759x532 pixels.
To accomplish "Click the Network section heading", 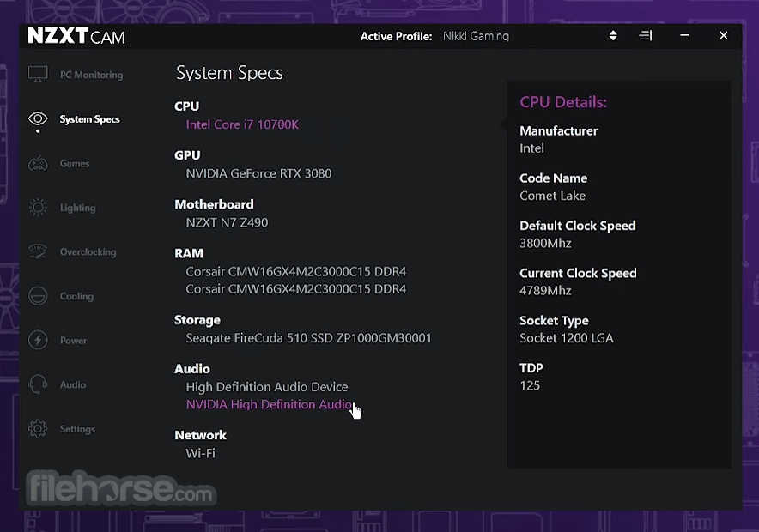I will (x=200, y=435).
